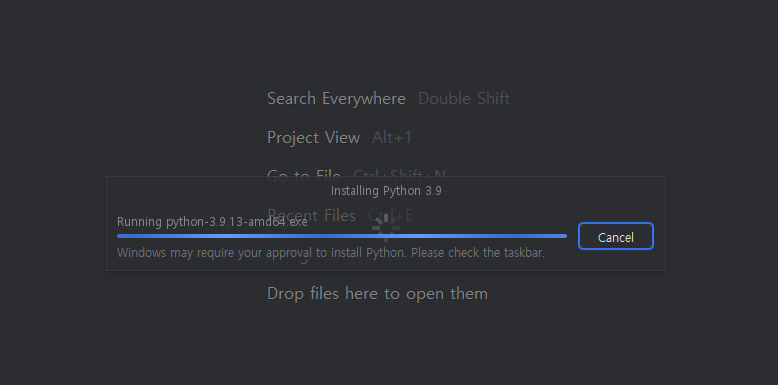Click the loading spinner icon
Screen dimensions: 778x385
tap(386, 228)
